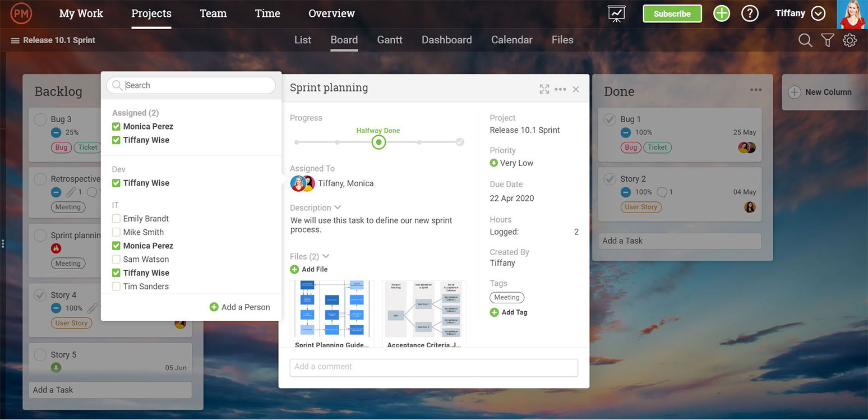Check the Tim Sanders checkbox
868x420 pixels.
[116, 286]
